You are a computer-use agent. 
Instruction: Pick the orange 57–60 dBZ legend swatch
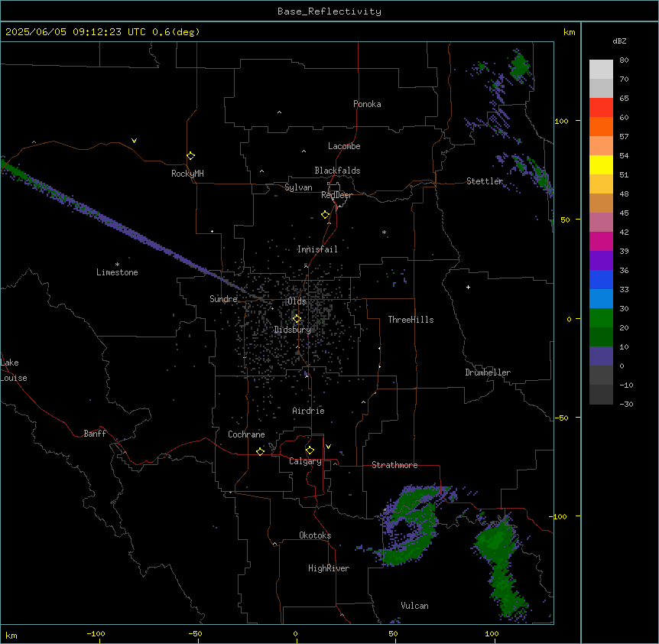tap(601, 126)
